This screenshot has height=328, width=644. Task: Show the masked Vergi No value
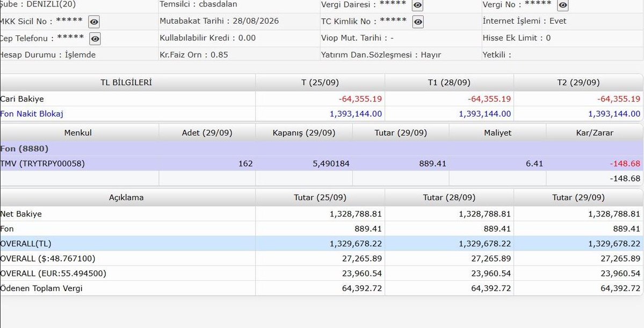point(563,5)
